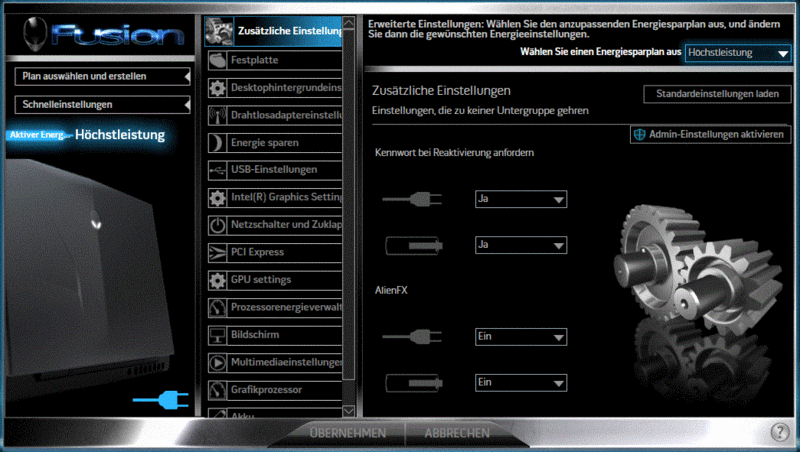
Task: Expand Schnelleinstellungen panel
Action: pos(103,105)
